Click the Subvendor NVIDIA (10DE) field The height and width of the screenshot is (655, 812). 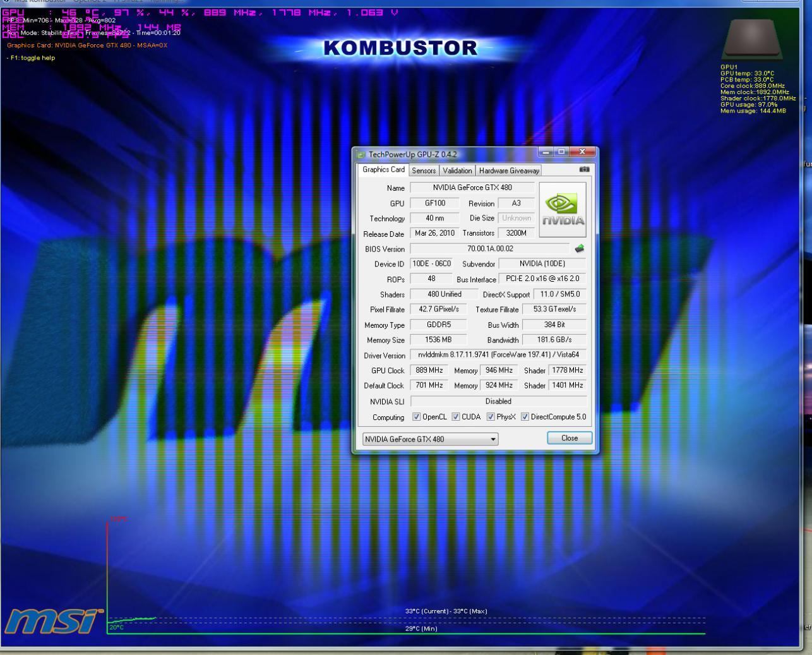coord(542,264)
